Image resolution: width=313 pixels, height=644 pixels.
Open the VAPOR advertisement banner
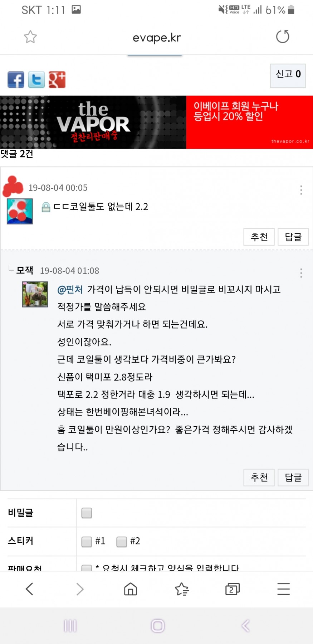(x=156, y=122)
